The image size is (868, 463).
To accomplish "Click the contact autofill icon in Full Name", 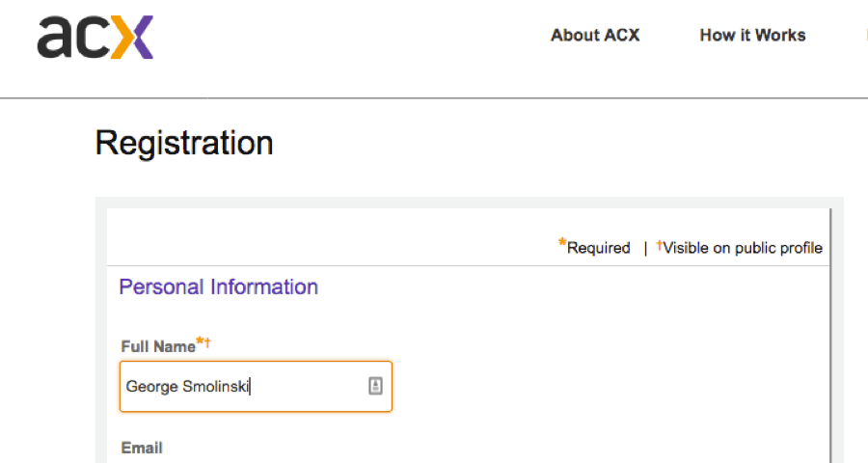I will pos(375,386).
